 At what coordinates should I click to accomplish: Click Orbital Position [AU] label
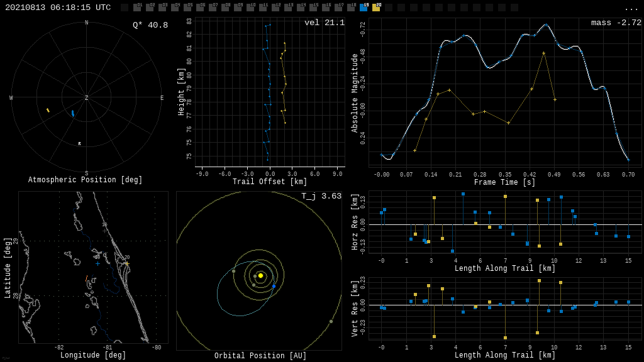pyautogui.click(x=260, y=356)
